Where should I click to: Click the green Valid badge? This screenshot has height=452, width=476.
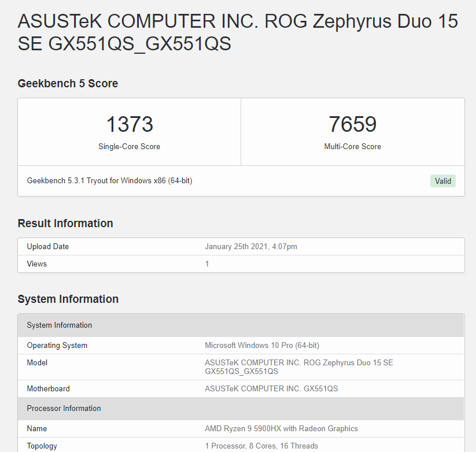tap(443, 181)
